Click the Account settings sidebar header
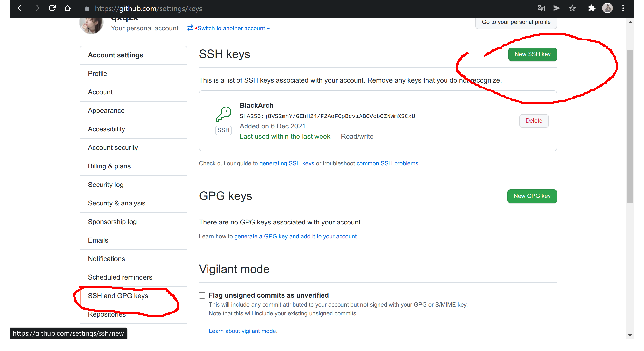 [133, 55]
